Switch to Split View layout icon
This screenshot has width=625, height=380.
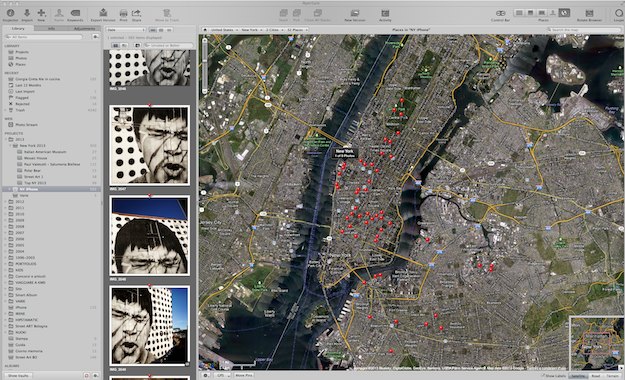(530, 13)
